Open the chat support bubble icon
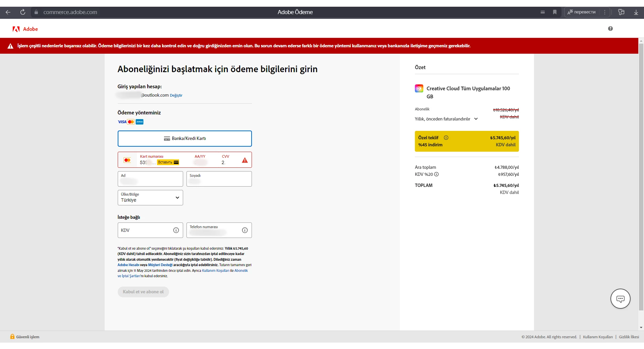The width and height of the screenshot is (644, 349). point(621,299)
